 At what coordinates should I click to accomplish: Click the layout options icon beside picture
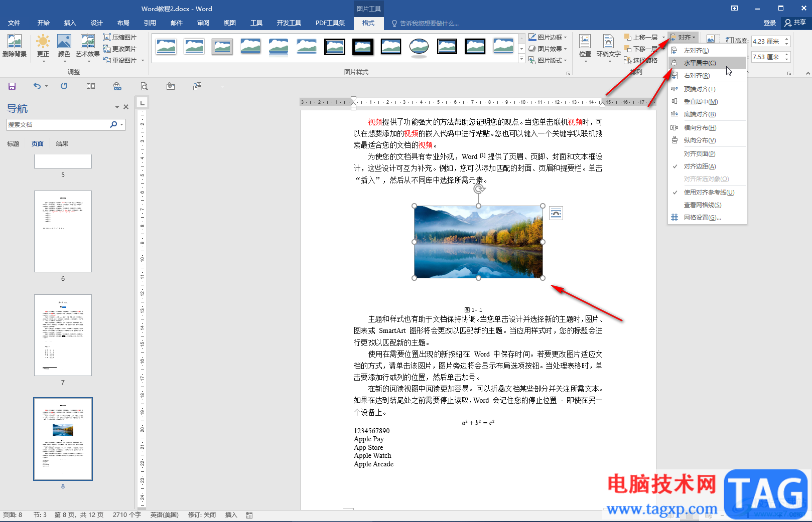point(556,213)
